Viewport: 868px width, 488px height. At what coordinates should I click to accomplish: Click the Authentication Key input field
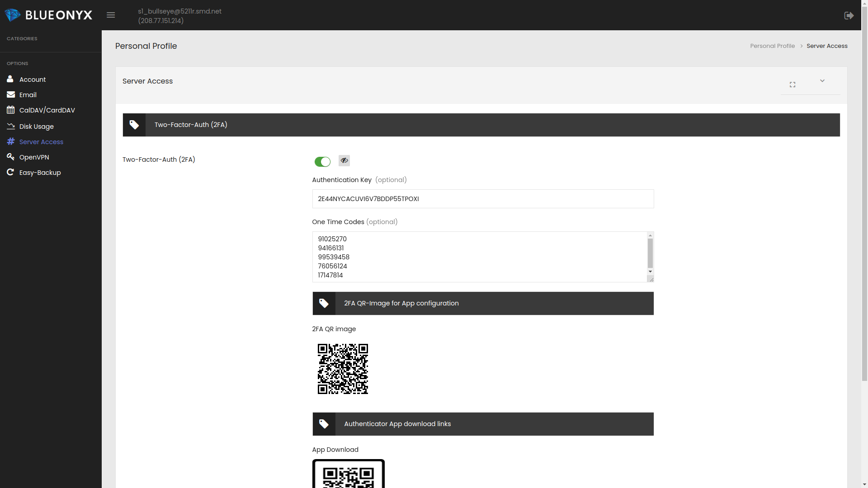483,199
